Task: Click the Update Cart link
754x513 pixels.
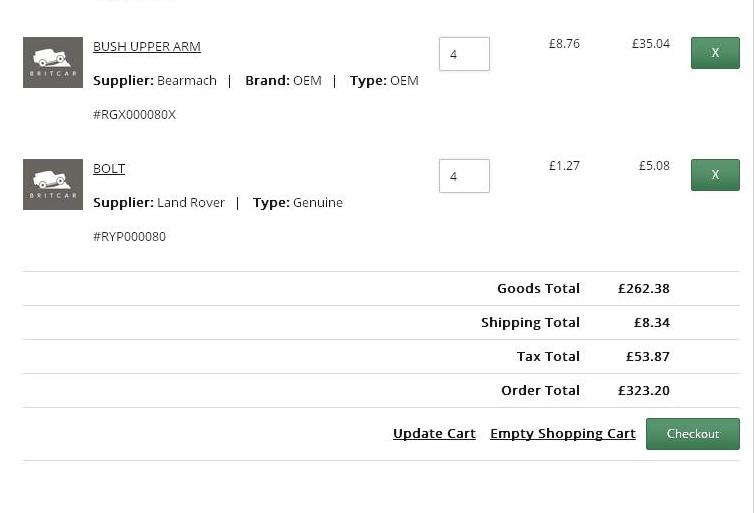Action: (434, 434)
